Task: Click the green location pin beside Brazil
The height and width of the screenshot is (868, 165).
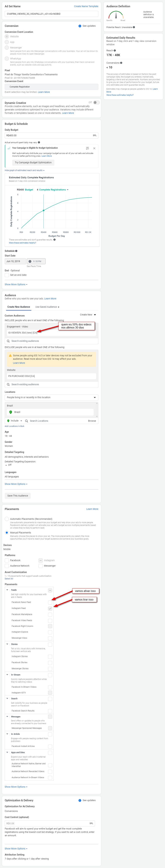Action: 11,412
